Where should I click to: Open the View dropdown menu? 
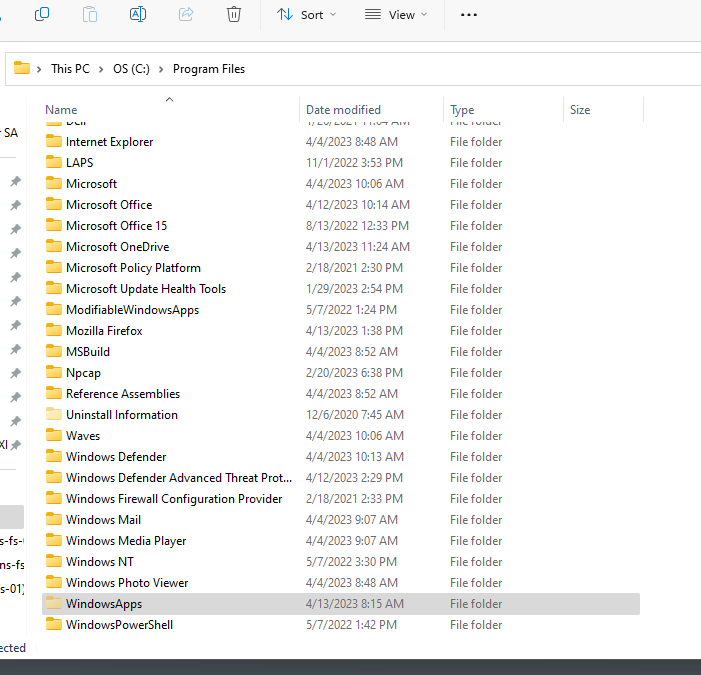(396, 15)
